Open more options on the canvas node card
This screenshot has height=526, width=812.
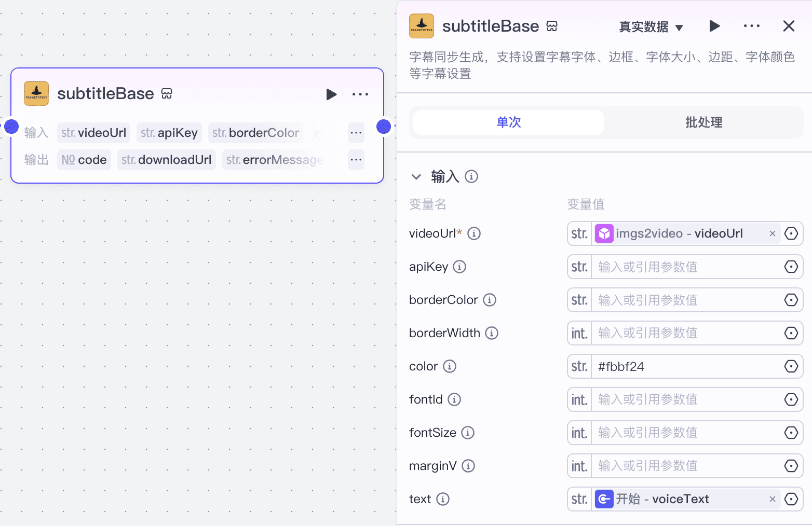(360, 94)
